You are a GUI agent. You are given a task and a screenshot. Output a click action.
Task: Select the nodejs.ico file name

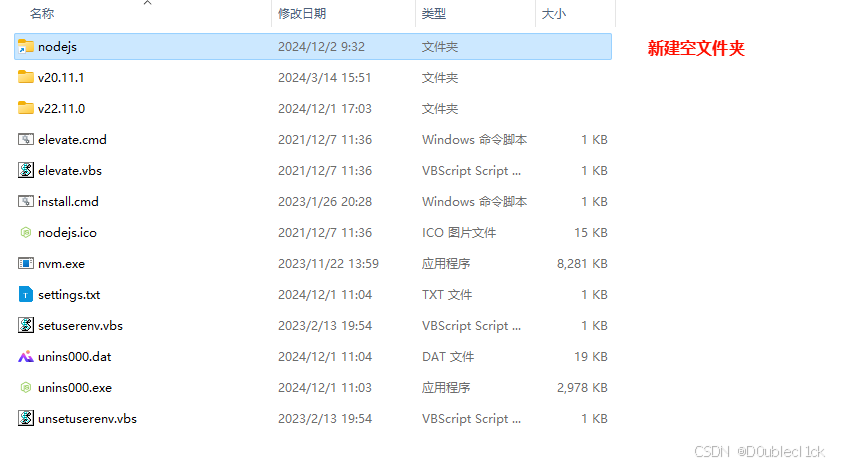pos(68,233)
